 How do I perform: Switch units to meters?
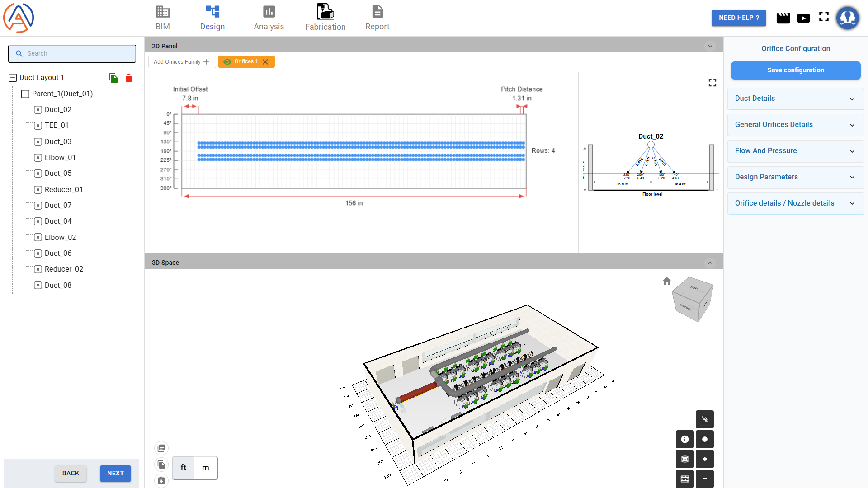click(206, 468)
